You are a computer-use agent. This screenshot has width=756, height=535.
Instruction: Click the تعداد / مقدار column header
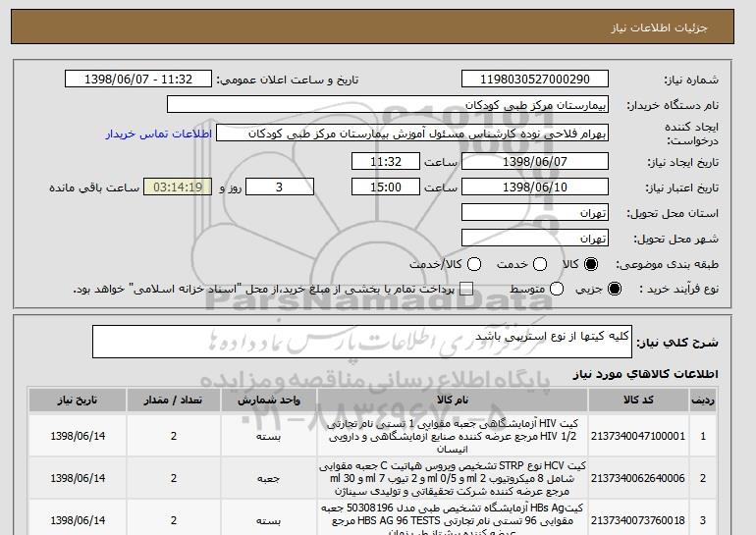174,401
